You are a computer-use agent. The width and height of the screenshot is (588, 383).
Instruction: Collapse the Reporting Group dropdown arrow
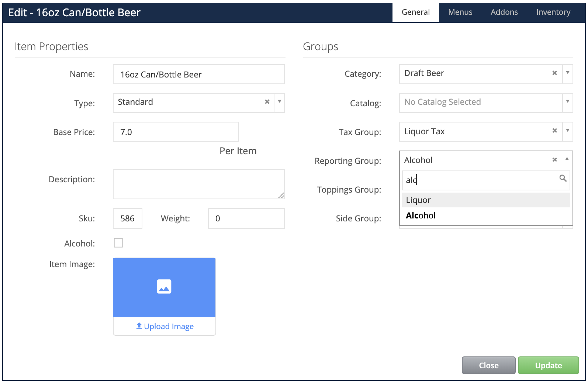tap(567, 159)
